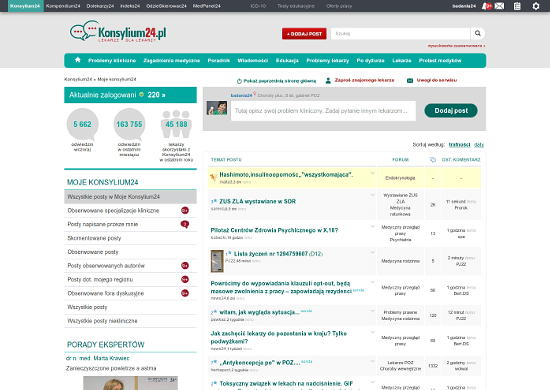Click the clinical problem description input field
Screen dimensions: 550x390
(x=323, y=111)
